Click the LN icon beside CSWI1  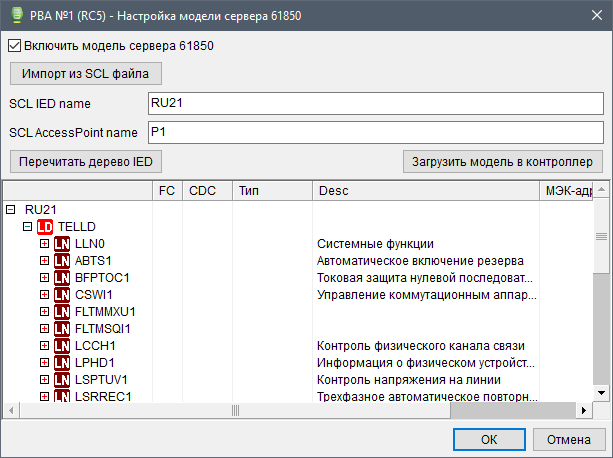coord(62,294)
